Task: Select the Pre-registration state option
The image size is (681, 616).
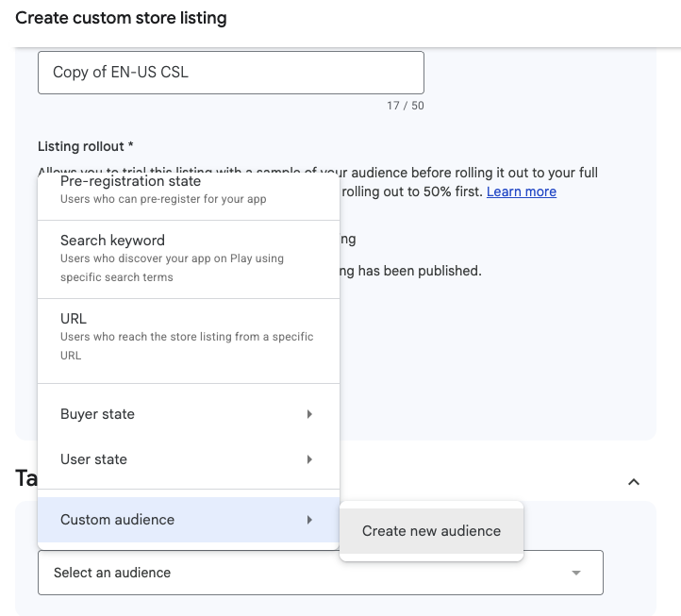Action: point(189,195)
